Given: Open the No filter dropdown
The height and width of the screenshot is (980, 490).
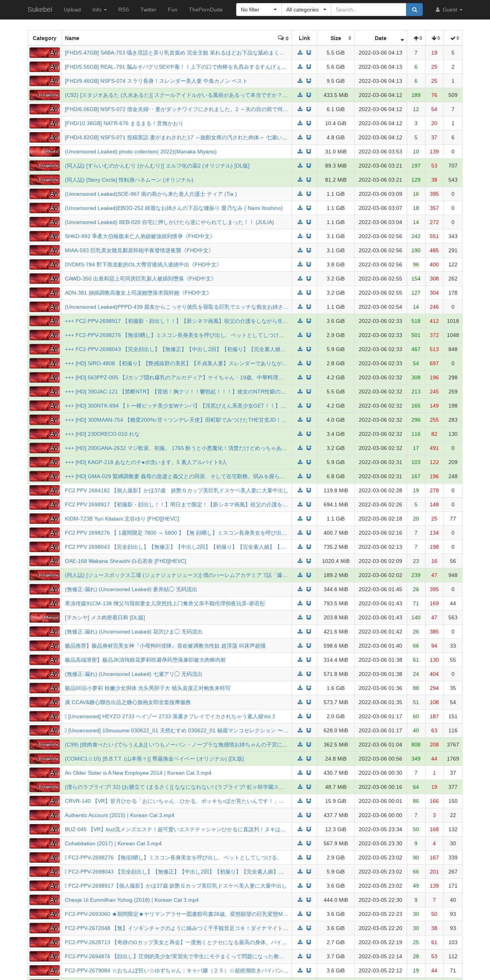Looking at the screenshot, I should coord(259,10).
